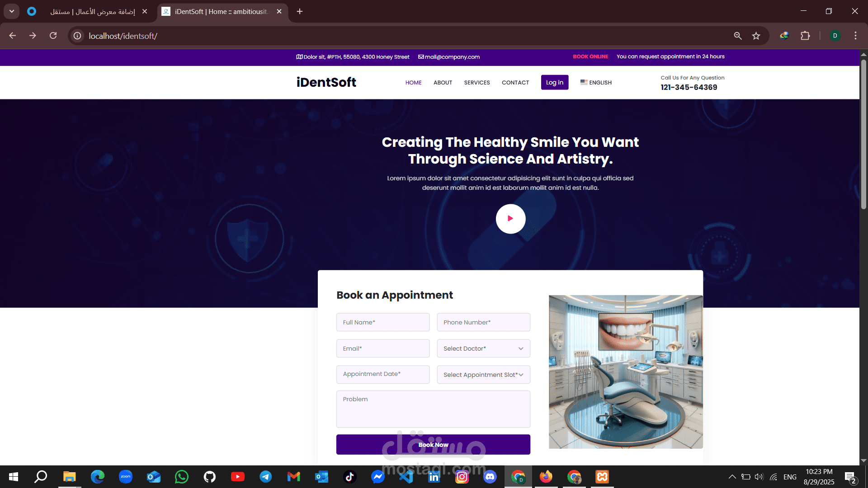Submit with the Book Now button
The height and width of the screenshot is (488, 868).
pos(433,445)
